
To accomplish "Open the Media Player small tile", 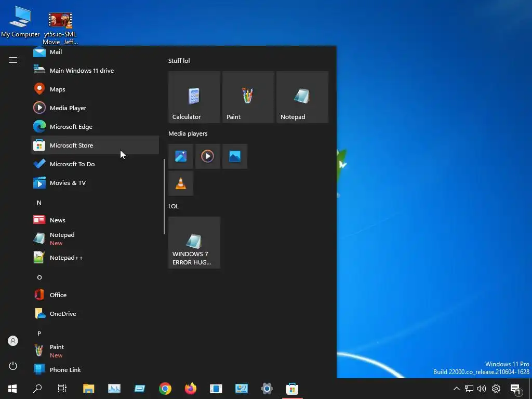I will [x=208, y=156].
